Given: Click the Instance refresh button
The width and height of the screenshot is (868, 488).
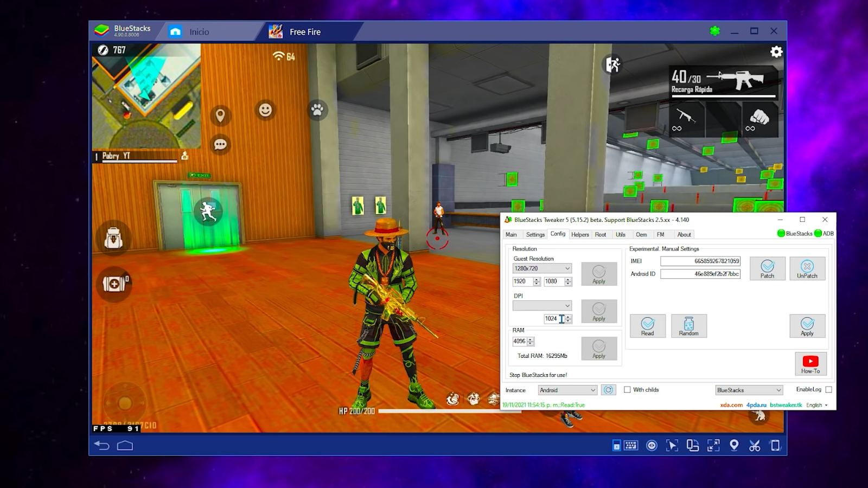Looking at the screenshot, I should [x=609, y=390].
